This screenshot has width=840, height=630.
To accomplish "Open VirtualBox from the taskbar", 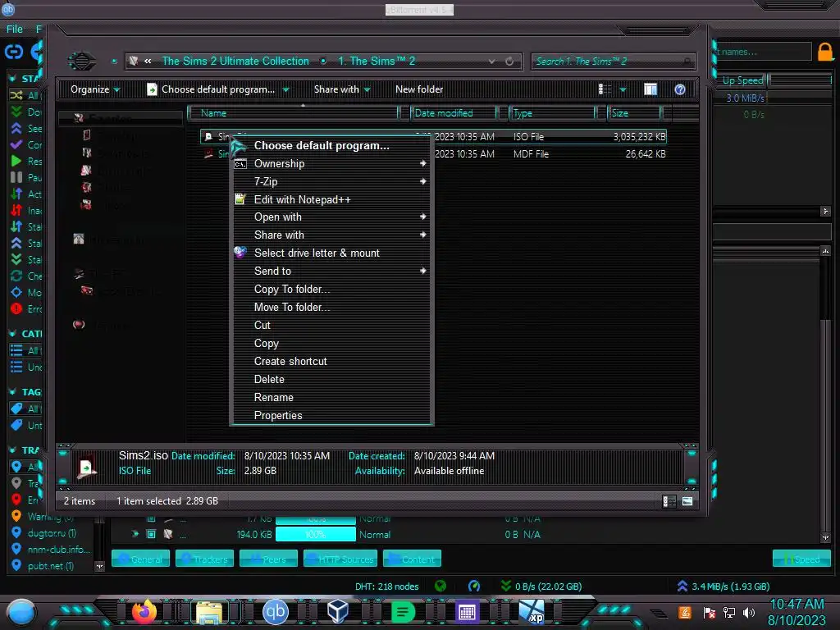I will click(338, 612).
